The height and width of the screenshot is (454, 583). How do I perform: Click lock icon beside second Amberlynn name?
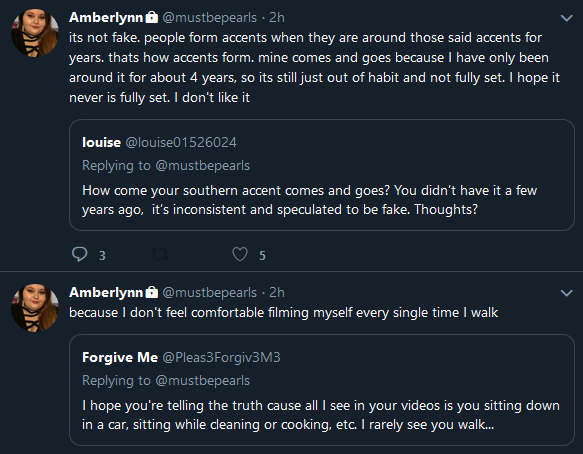pos(152,292)
